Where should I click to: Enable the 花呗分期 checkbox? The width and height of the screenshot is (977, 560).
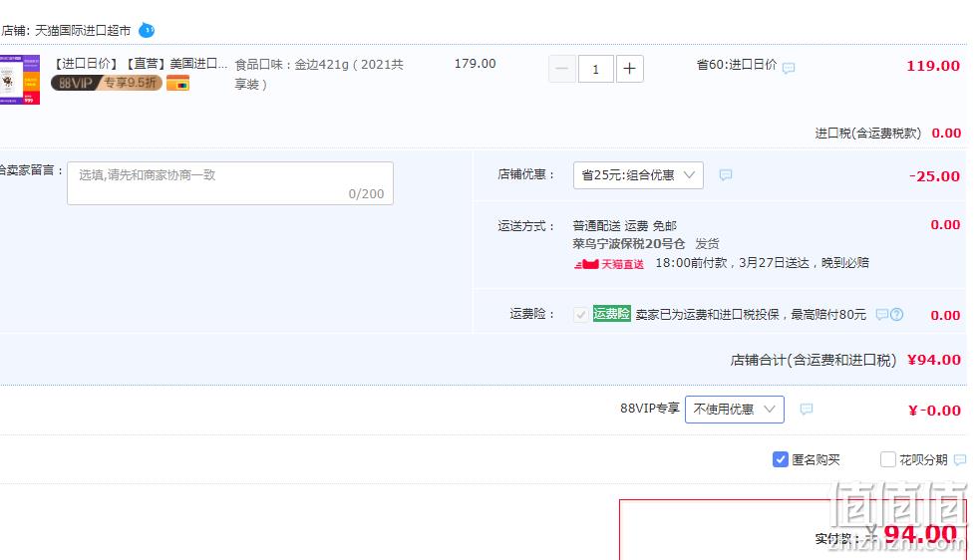pos(888,459)
